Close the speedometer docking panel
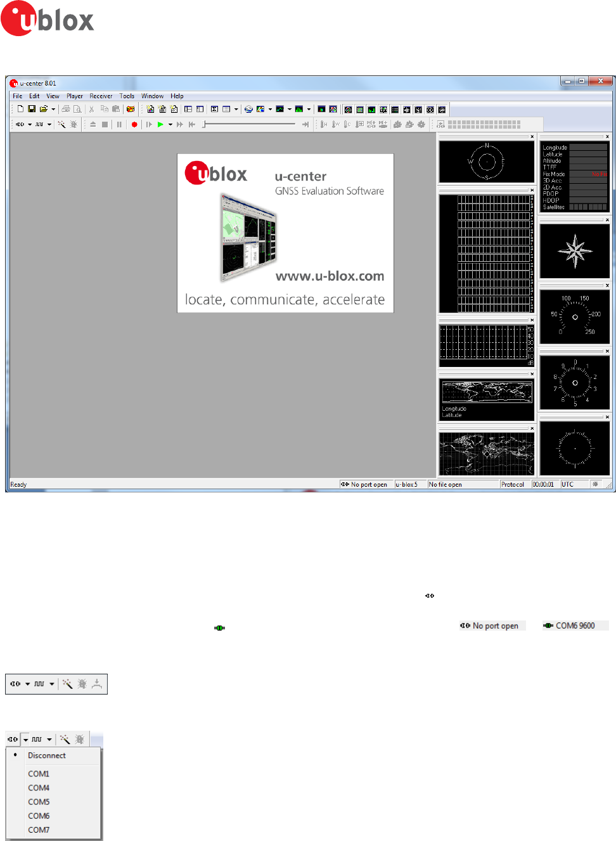This screenshot has height=841, width=616. pos(607,286)
